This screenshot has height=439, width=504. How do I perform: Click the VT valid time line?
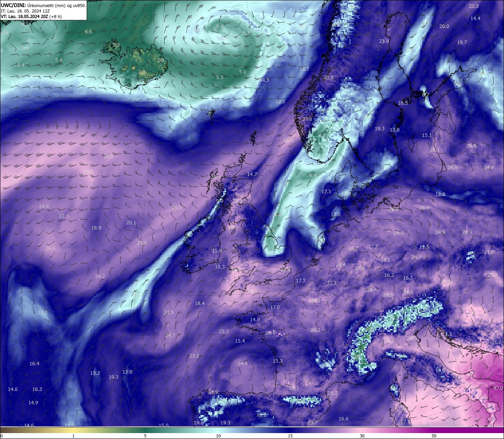31,17
